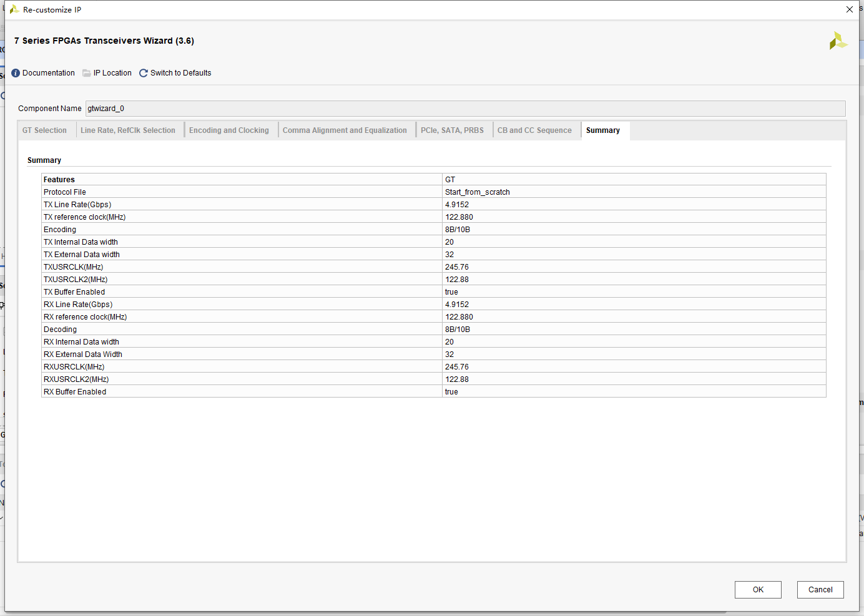This screenshot has height=616, width=864.
Task: Click IP Location label
Action: (112, 73)
